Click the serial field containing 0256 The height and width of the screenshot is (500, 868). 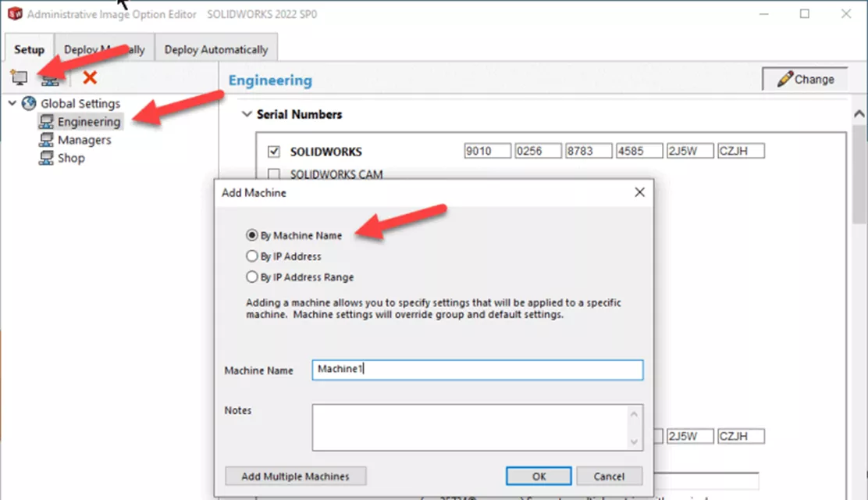tap(538, 151)
